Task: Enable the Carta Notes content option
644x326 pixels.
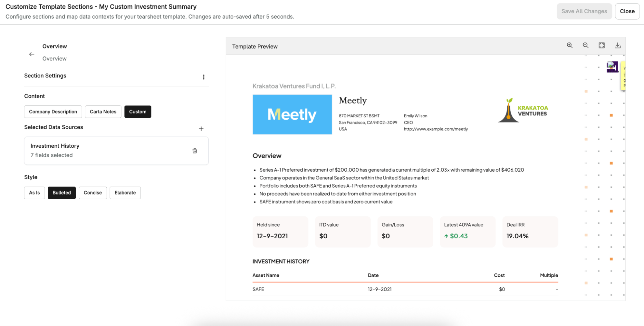Action: (103, 112)
